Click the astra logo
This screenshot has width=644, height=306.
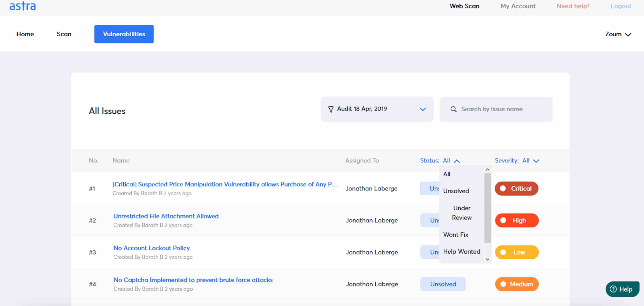22,6
